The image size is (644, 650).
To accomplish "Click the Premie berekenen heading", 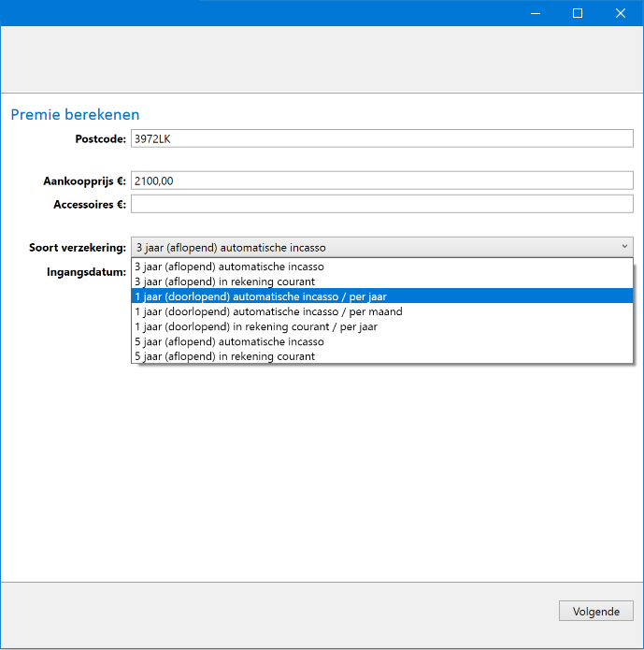I will [75, 114].
